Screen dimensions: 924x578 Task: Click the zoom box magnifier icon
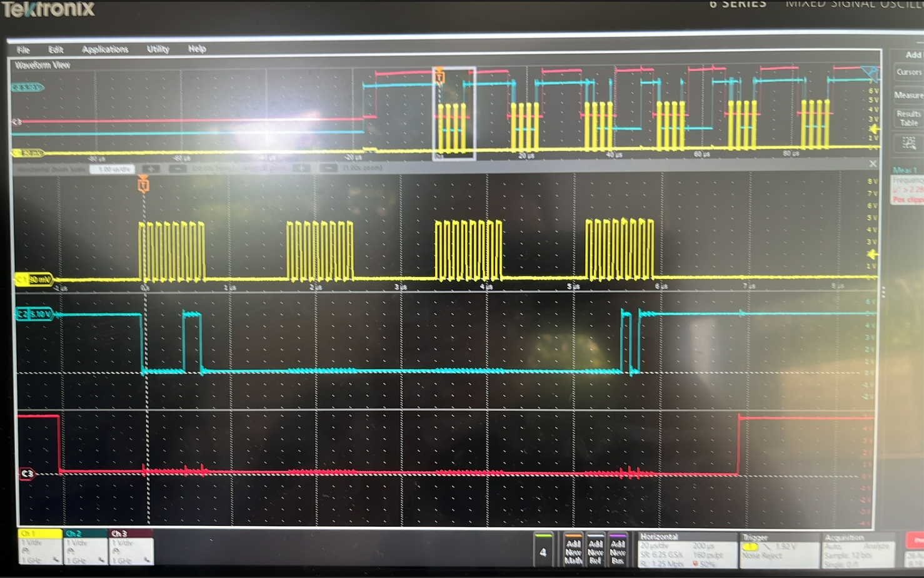point(908,144)
